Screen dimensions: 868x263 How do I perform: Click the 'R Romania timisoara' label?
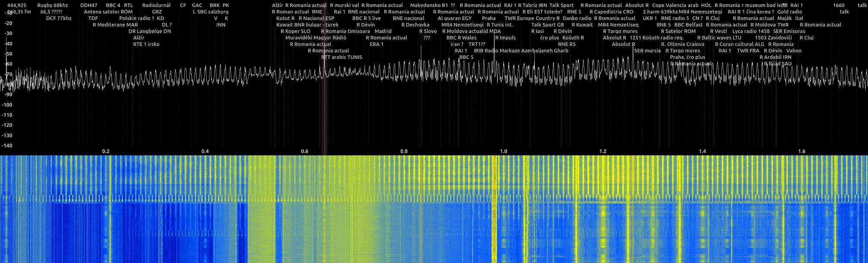click(346, 31)
